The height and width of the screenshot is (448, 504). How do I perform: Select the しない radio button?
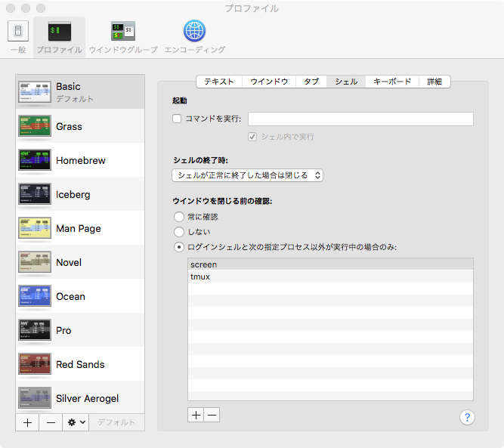pos(179,232)
